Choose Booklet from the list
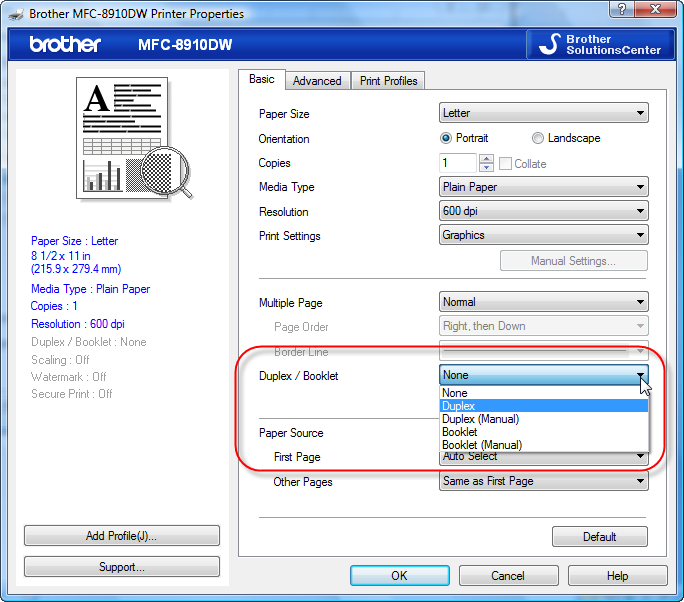This screenshot has width=684, height=602. 544,432
